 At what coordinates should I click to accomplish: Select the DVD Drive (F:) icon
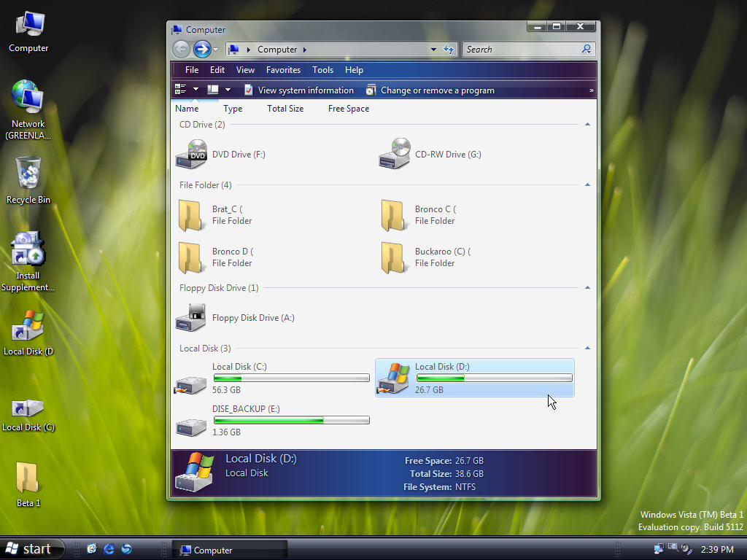point(191,154)
